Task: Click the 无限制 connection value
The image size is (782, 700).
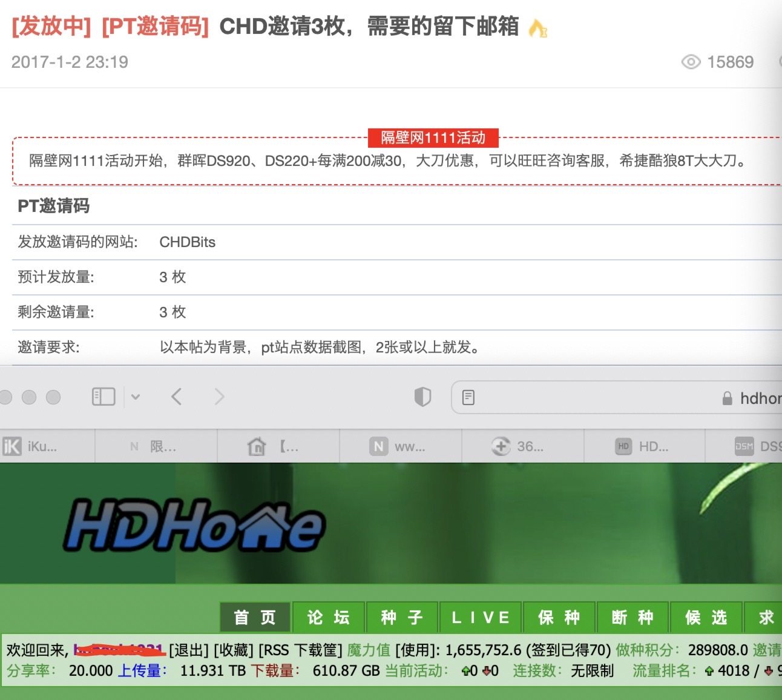Action: [592, 671]
